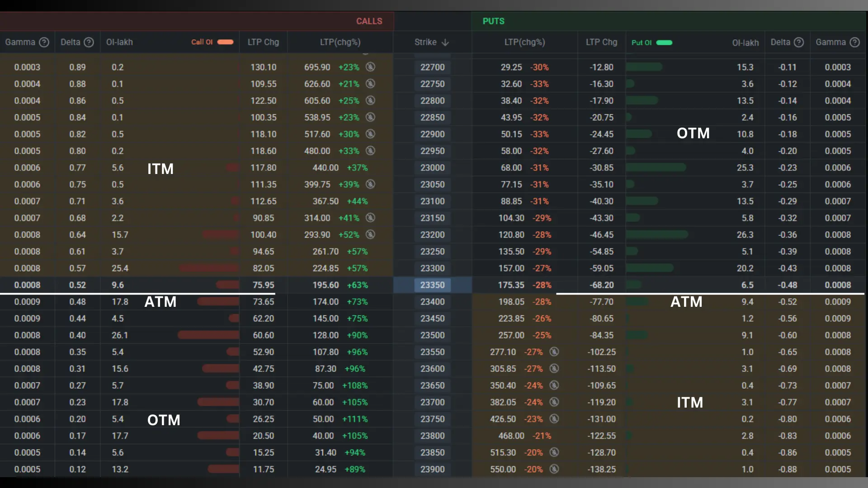Image resolution: width=868 pixels, height=488 pixels.
Task: Sort by the calls Delta column header
Action: point(70,42)
